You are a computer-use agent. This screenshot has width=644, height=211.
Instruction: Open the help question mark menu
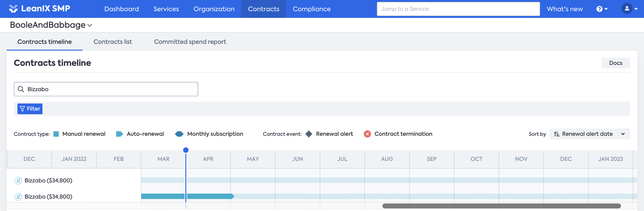tap(602, 9)
